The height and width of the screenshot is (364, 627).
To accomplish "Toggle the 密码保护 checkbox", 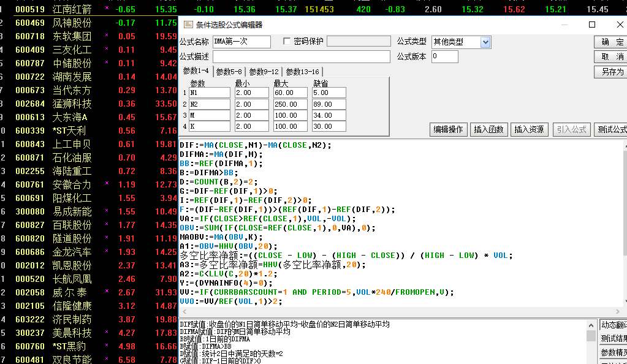I will [x=287, y=41].
